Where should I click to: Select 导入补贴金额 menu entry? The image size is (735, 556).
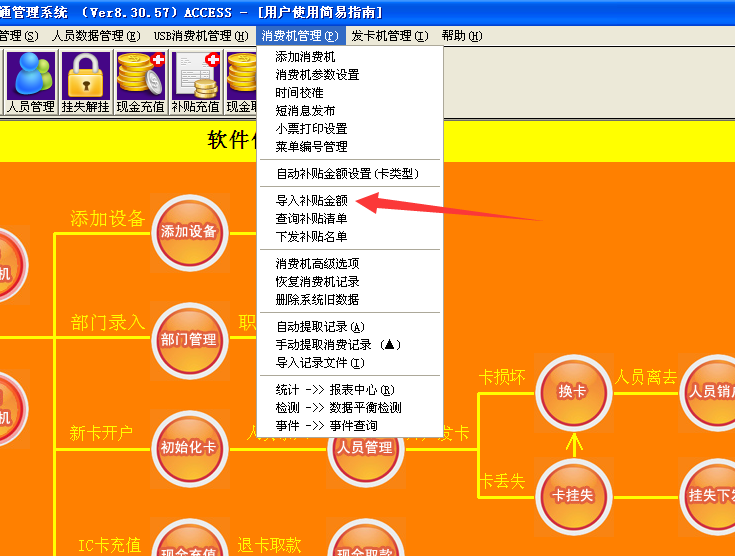tap(311, 201)
